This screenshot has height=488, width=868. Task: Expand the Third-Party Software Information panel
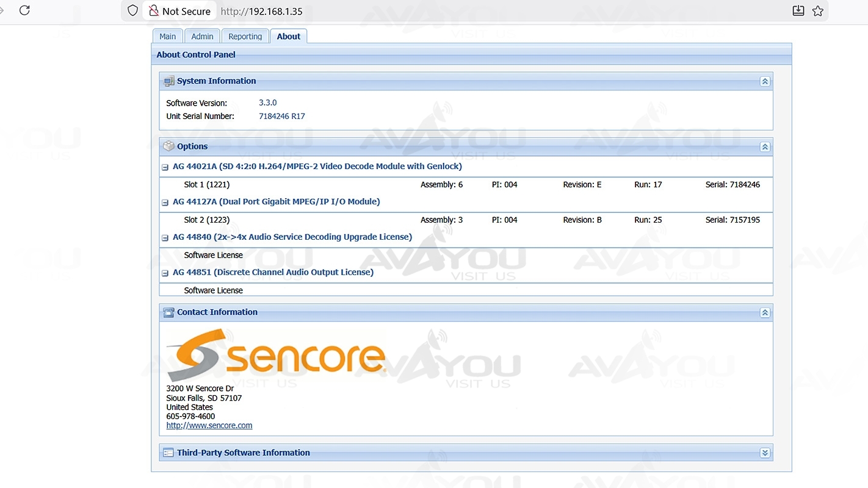coord(765,453)
